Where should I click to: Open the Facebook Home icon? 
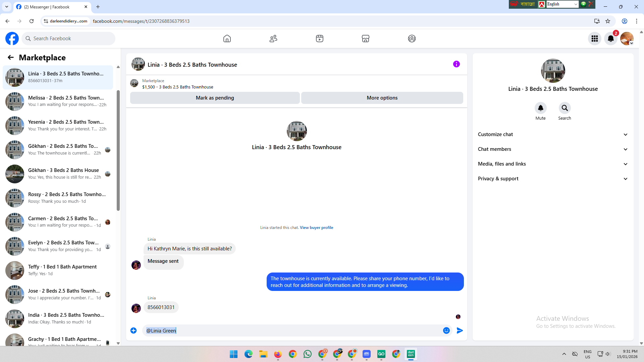pos(227,39)
